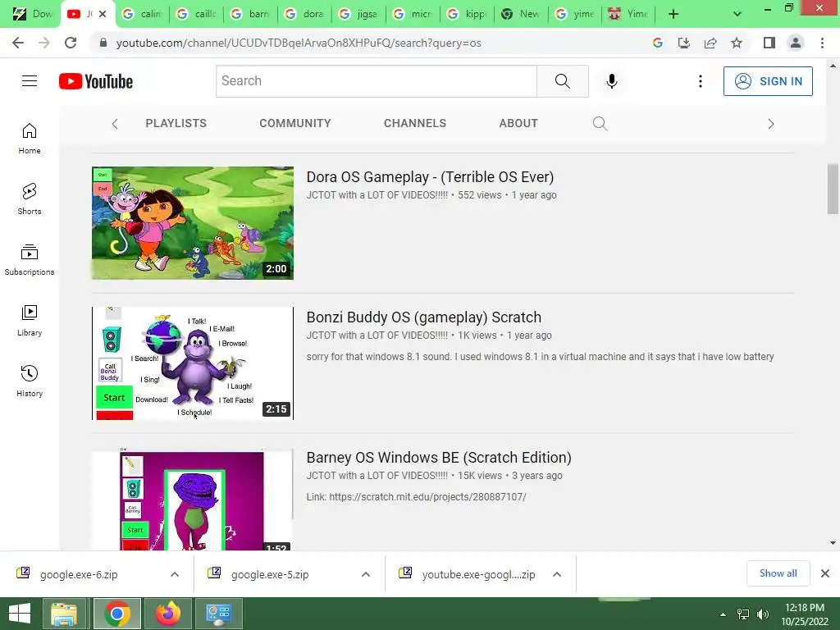Open the YouTube guide hamburger menu
This screenshot has height=630, width=840.
point(30,81)
